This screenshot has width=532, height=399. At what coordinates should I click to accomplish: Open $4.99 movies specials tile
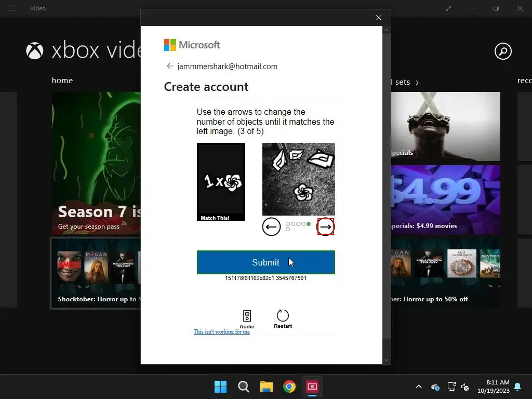click(x=445, y=199)
